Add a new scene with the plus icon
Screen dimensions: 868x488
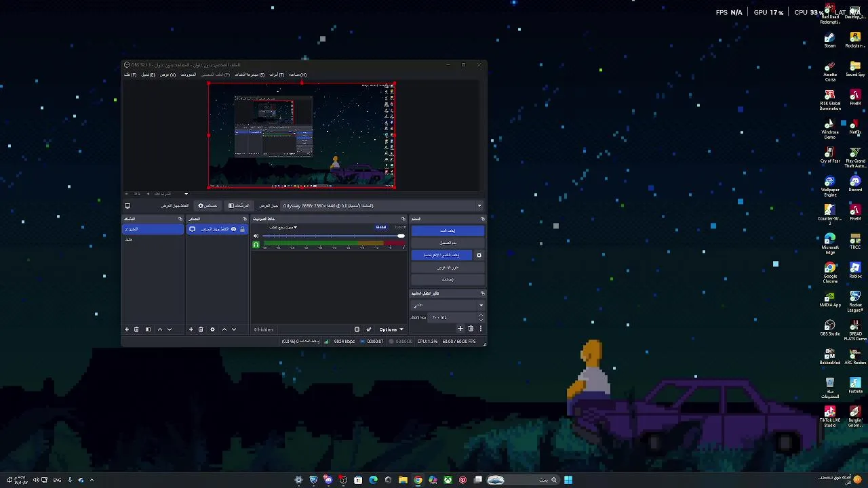coord(126,329)
